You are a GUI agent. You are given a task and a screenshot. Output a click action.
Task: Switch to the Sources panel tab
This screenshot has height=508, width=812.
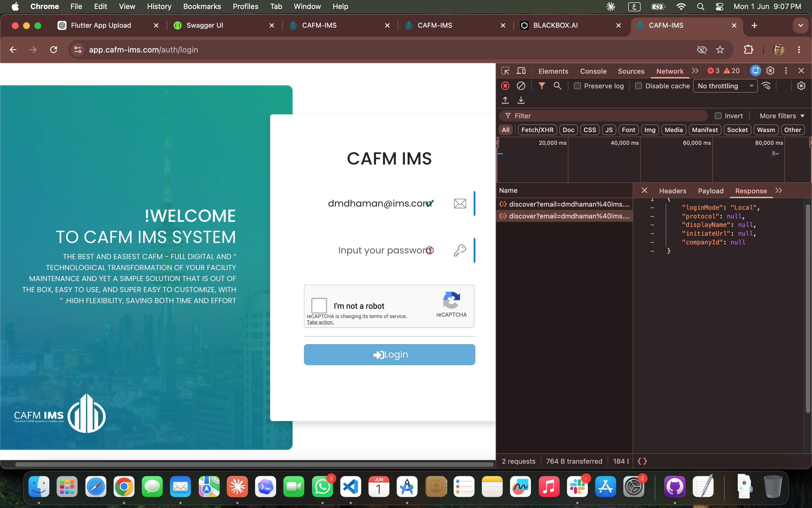(631, 71)
